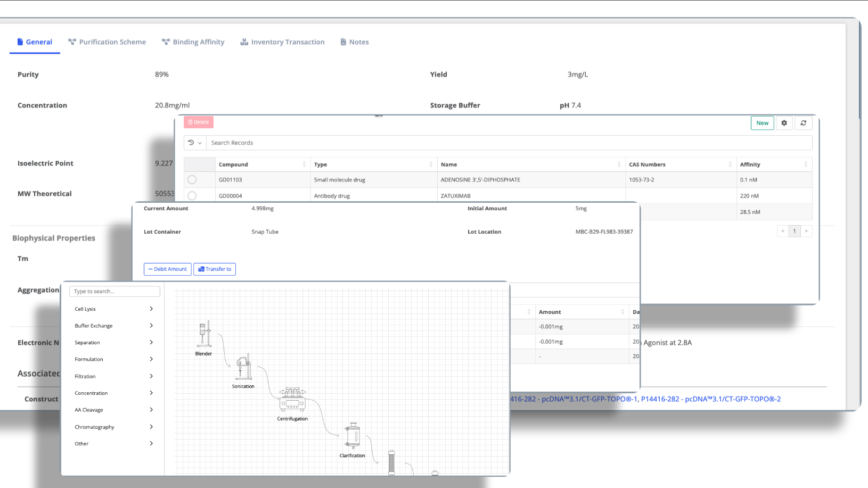Open settings via the gear icon
The image size is (868, 488).
(784, 123)
